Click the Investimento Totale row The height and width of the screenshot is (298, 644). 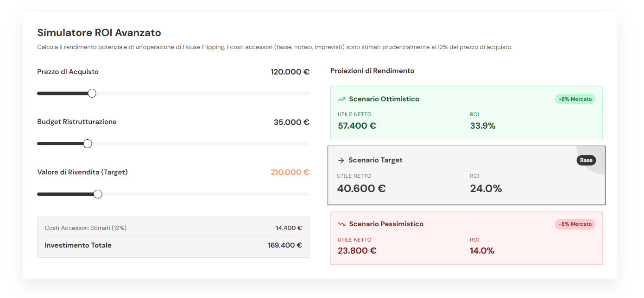173,245
